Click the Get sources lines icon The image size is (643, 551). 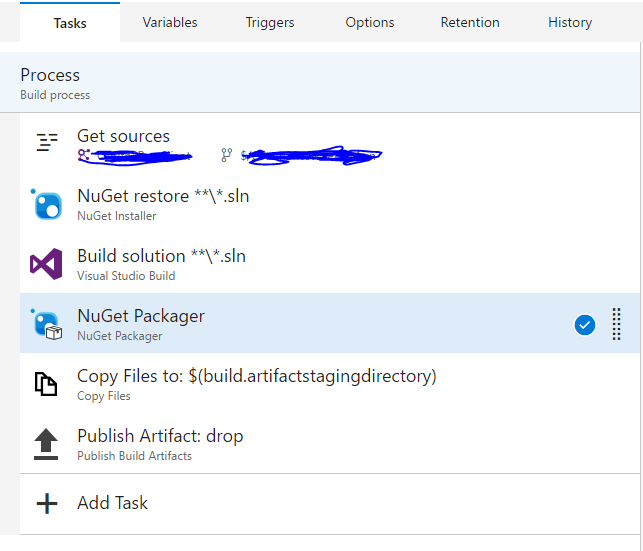click(47, 142)
